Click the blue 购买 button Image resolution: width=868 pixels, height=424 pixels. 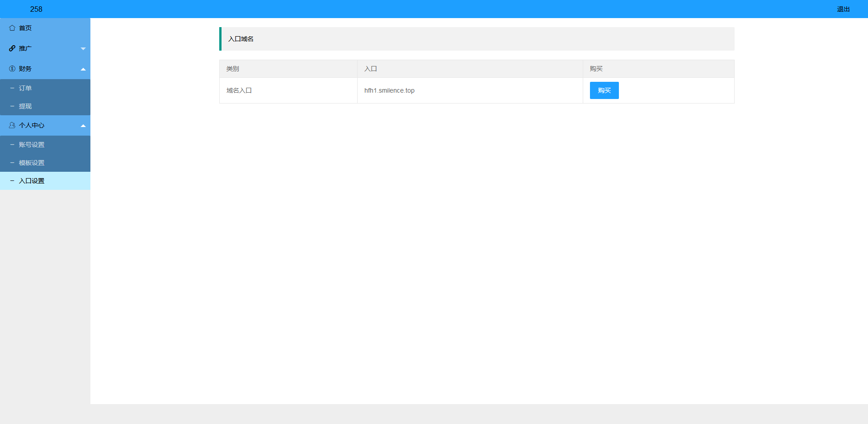[x=604, y=90]
